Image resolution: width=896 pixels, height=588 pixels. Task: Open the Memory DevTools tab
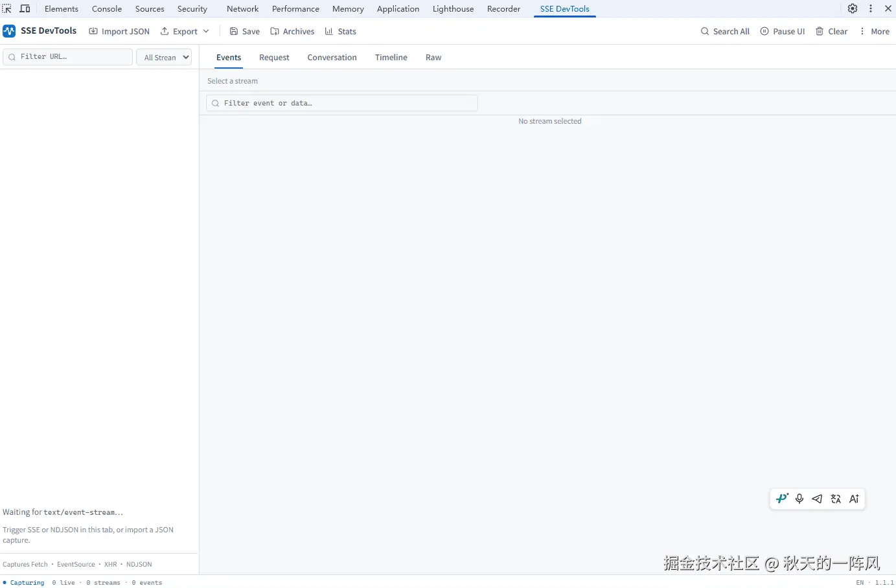348,8
